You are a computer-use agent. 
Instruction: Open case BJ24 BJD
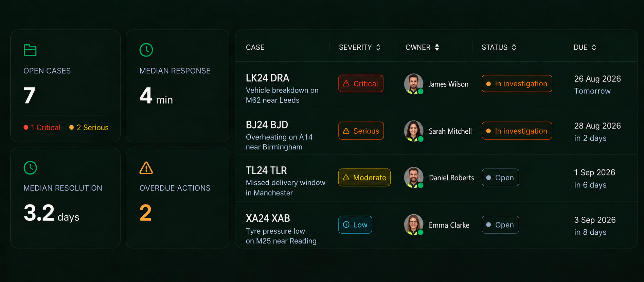coord(267,125)
